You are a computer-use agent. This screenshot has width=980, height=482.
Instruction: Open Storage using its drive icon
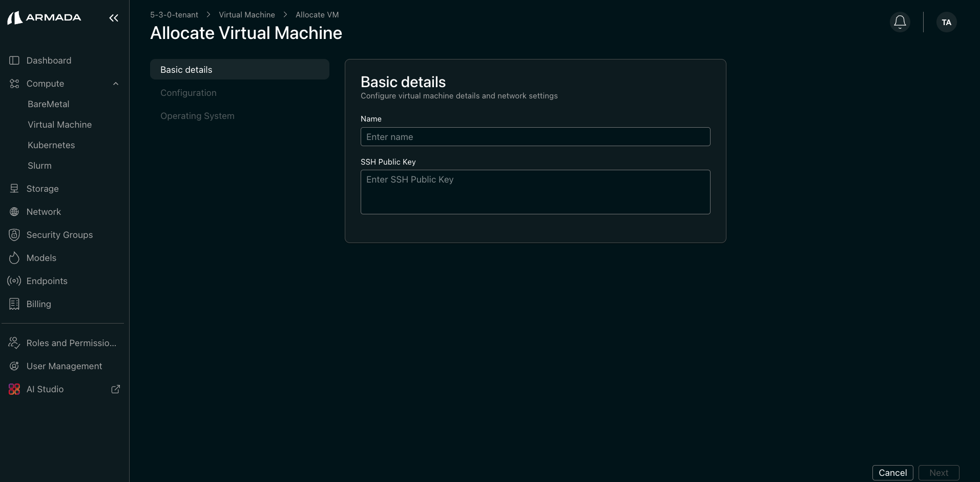click(14, 188)
